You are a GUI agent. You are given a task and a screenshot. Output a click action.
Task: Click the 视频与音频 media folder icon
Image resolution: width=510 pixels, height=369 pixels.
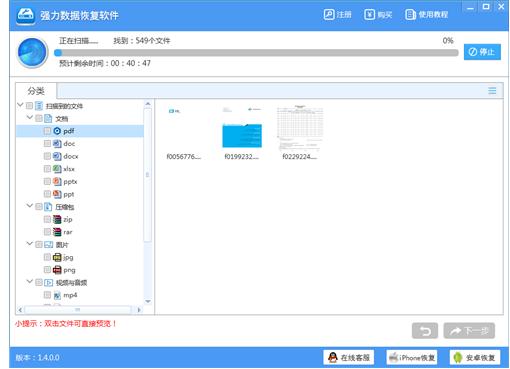(x=48, y=283)
